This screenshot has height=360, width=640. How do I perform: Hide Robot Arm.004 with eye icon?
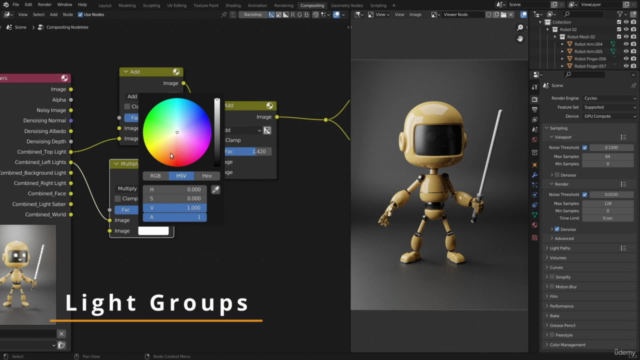pyautogui.click(x=626, y=44)
